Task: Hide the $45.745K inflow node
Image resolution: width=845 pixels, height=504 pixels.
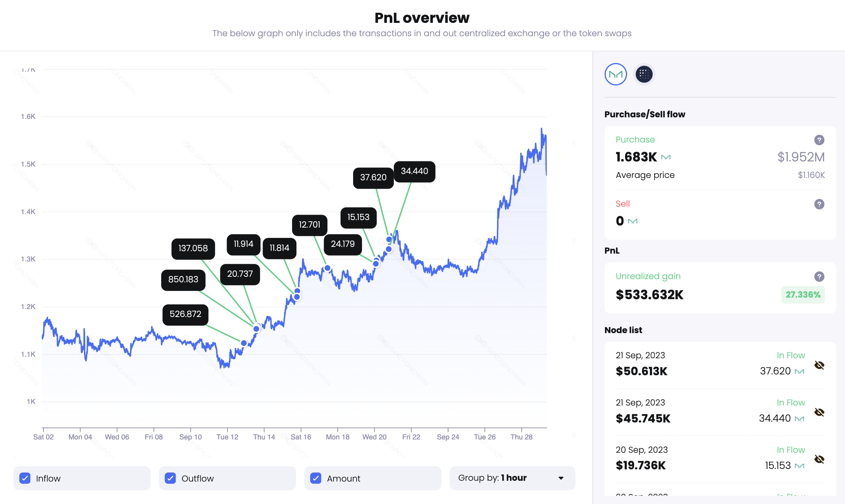Action: (x=819, y=412)
